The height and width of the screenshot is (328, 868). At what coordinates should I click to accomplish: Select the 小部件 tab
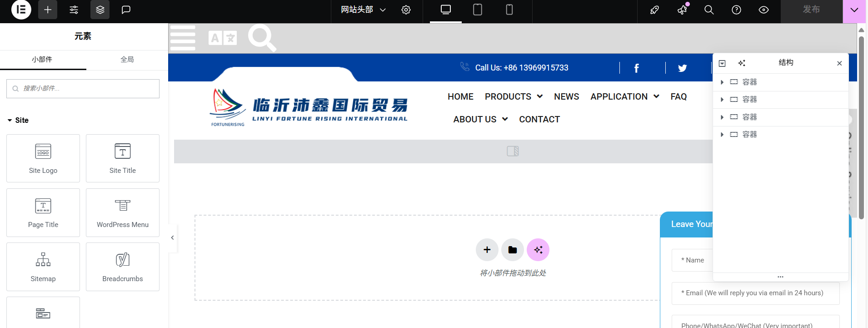(x=42, y=60)
